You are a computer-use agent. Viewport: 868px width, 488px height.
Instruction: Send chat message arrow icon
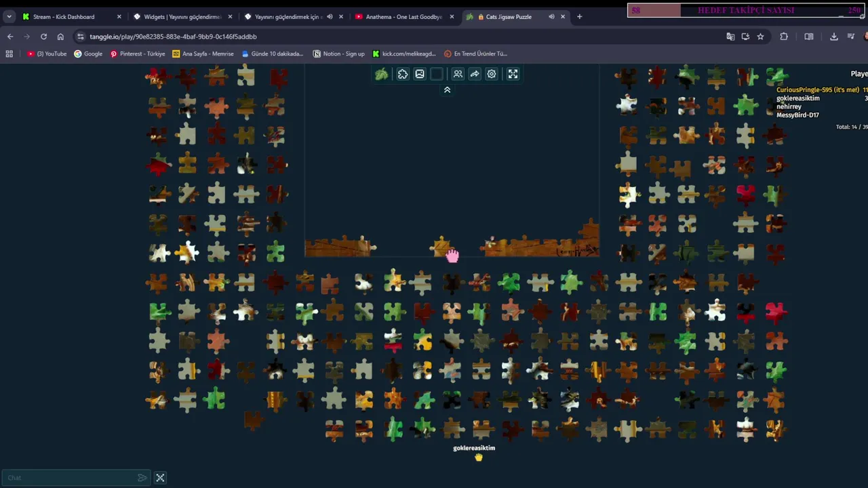(142, 478)
